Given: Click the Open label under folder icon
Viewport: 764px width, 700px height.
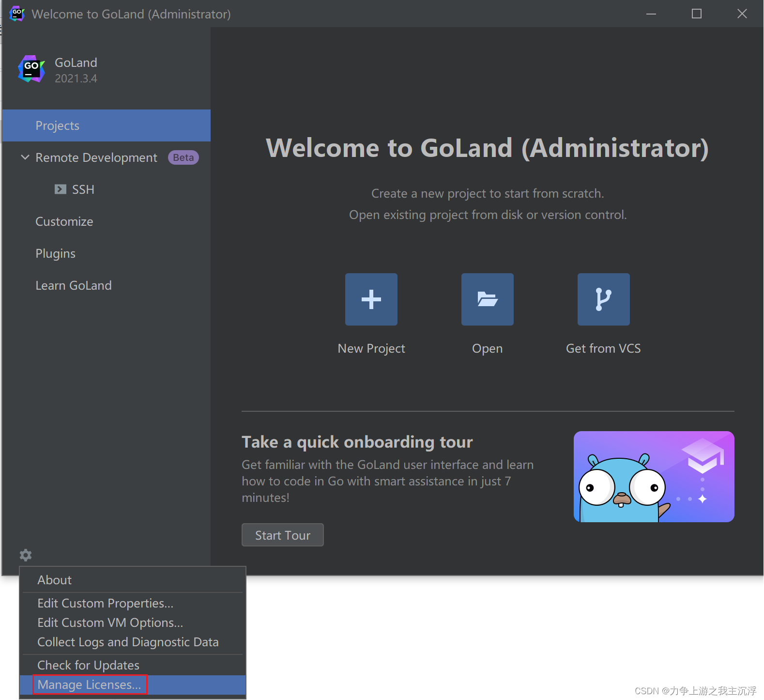Looking at the screenshot, I should coord(488,349).
